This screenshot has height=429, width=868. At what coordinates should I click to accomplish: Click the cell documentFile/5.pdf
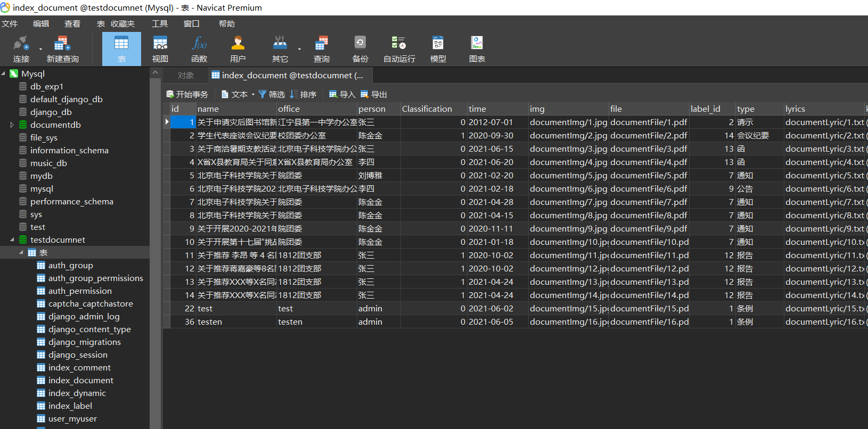tap(649, 175)
